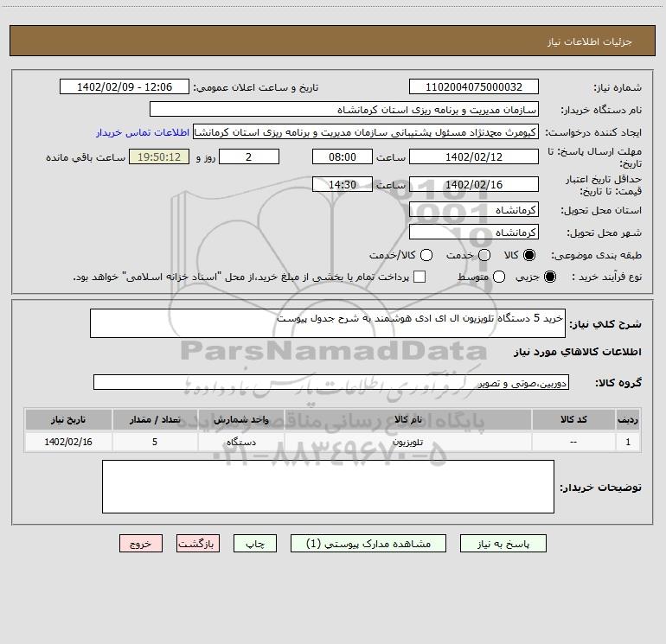
Task: Click the دستگاه unit cell
Action: pyautogui.click(x=240, y=442)
